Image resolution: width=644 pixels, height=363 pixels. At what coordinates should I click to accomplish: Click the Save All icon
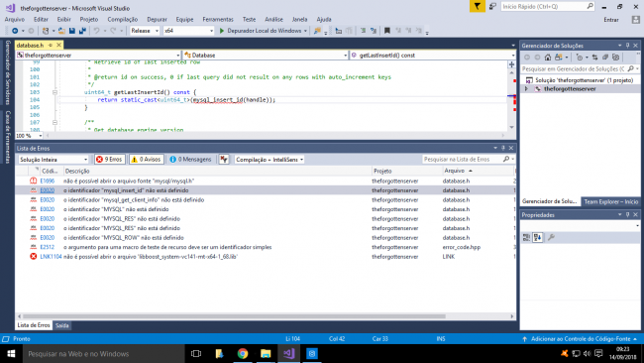(x=82, y=31)
